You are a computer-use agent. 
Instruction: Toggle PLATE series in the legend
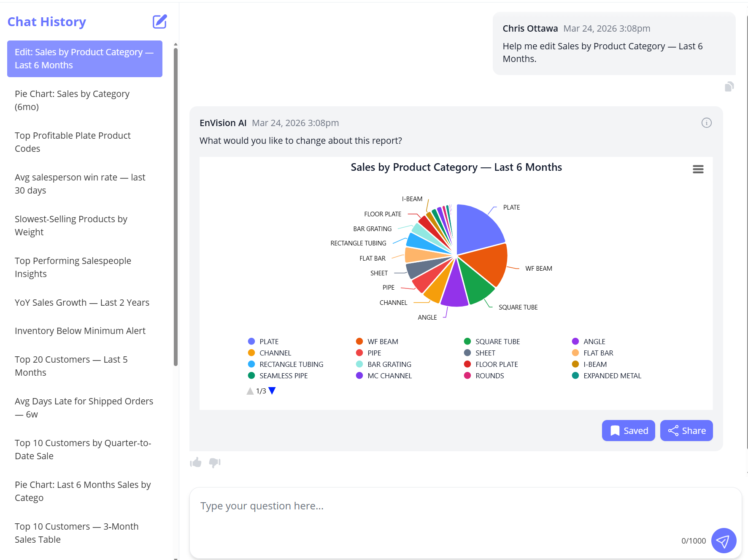point(263,342)
